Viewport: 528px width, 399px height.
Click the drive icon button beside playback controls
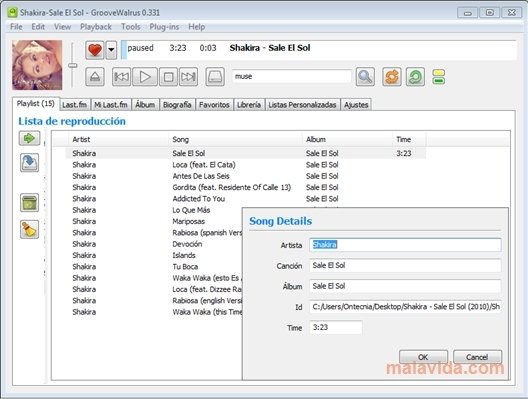(215, 77)
